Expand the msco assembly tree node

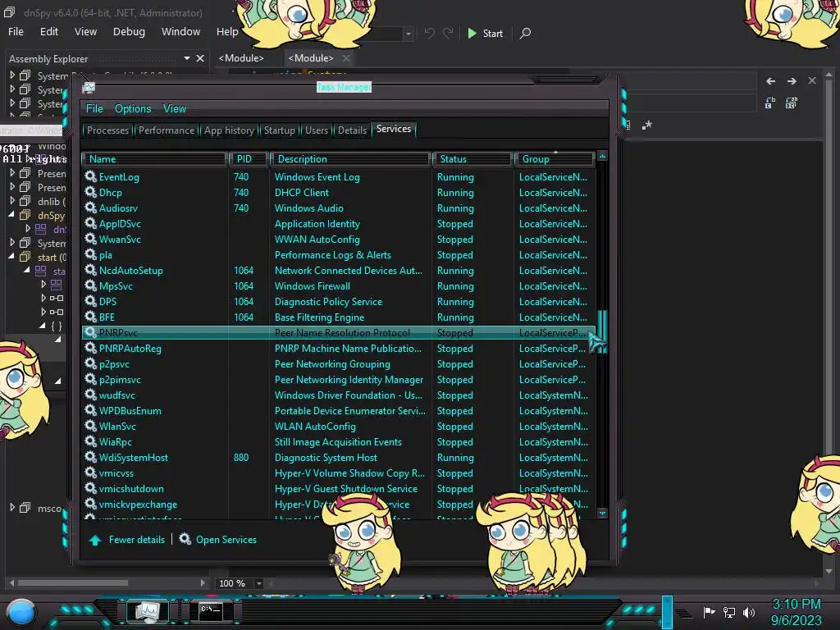click(11, 507)
